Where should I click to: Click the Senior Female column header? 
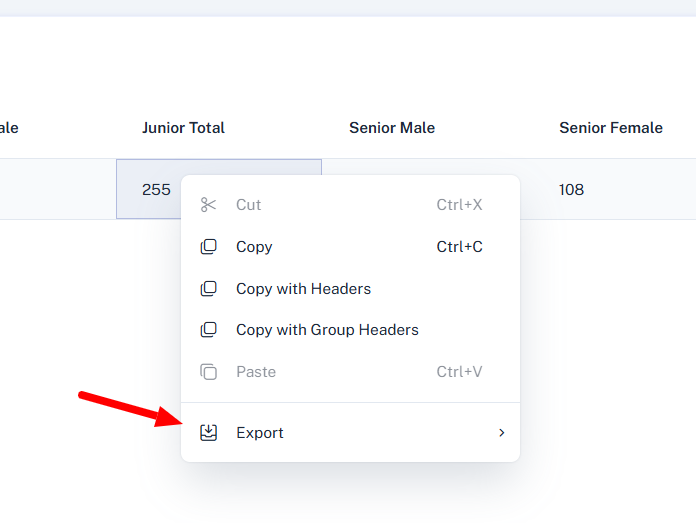pyautogui.click(x=610, y=128)
